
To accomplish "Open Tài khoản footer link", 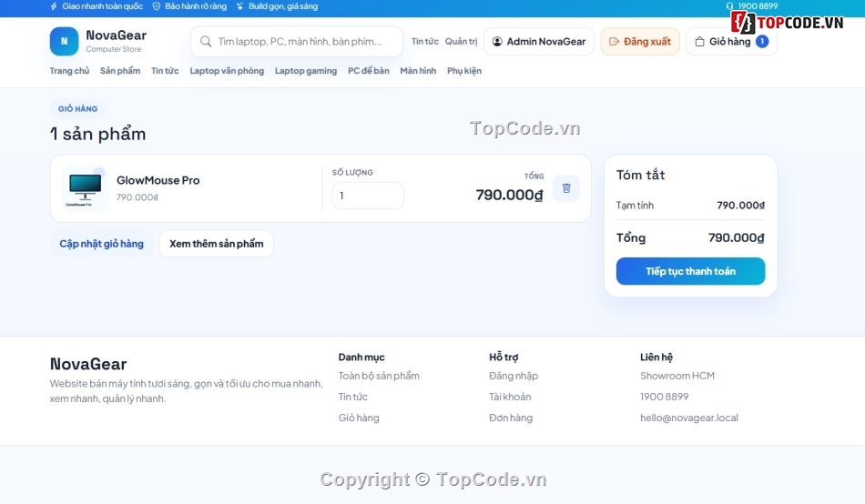I will click(510, 397).
